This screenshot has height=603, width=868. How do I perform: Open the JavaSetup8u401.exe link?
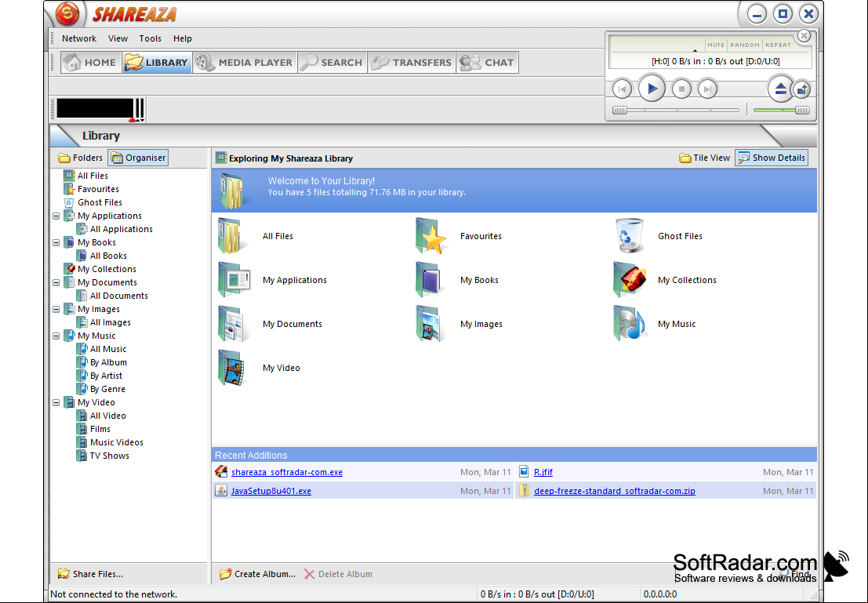[271, 491]
